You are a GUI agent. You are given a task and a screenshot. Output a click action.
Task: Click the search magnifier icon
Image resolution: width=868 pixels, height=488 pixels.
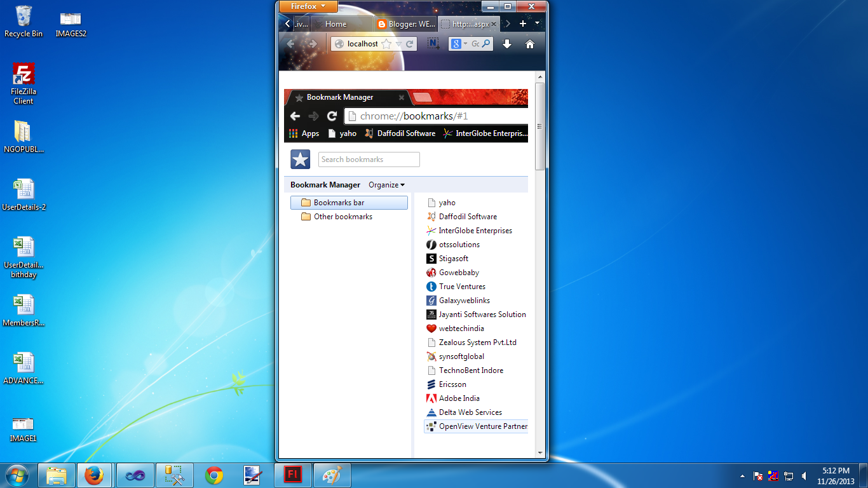(486, 44)
